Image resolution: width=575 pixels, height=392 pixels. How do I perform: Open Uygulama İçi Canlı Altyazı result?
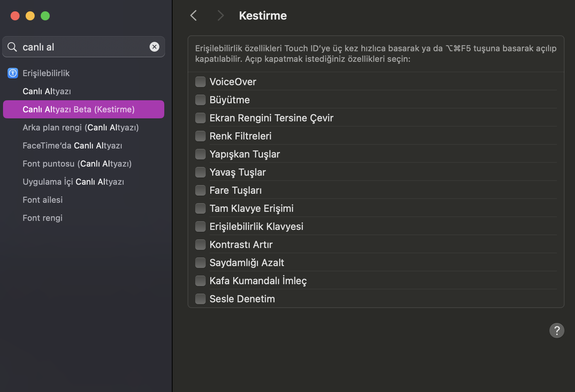84,182
